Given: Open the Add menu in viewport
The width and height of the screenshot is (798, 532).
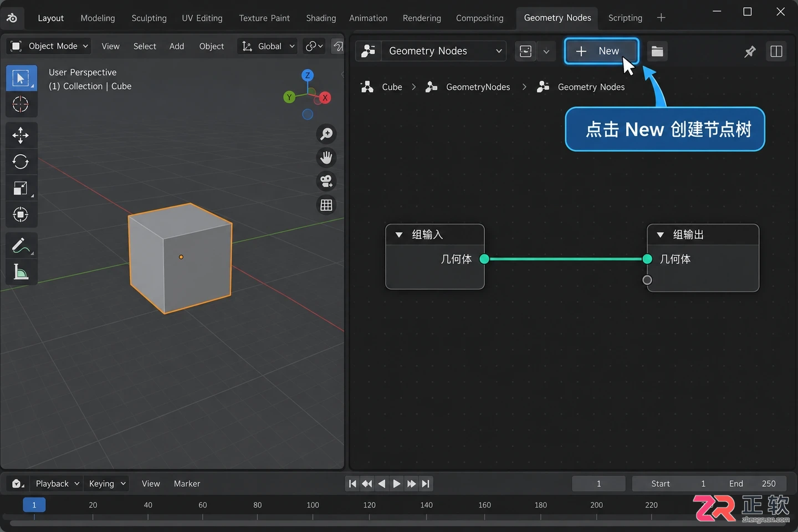Looking at the screenshot, I should (x=177, y=46).
